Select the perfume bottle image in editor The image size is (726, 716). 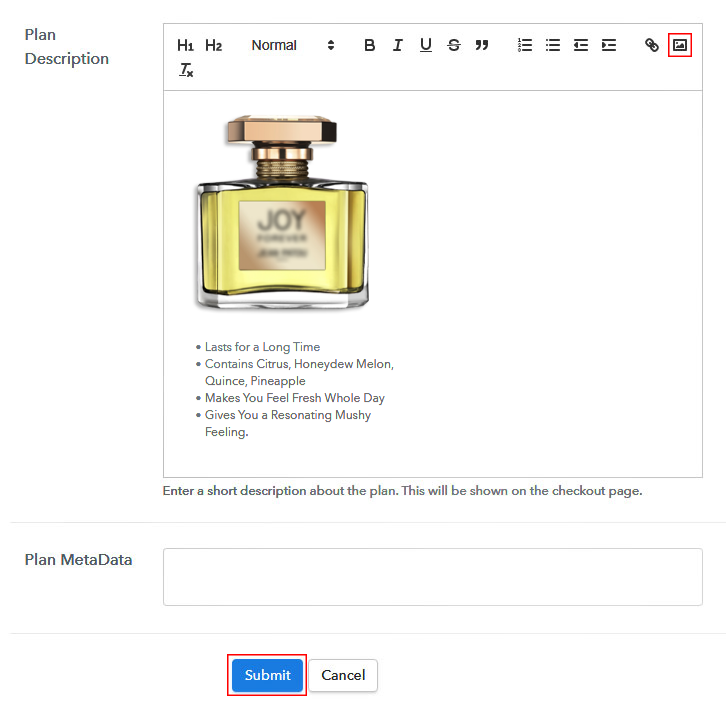click(x=282, y=211)
